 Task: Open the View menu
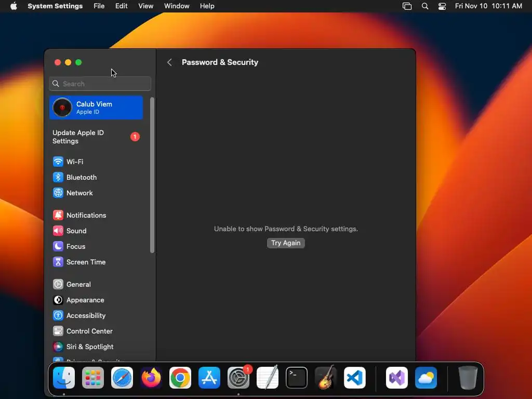click(x=146, y=6)
